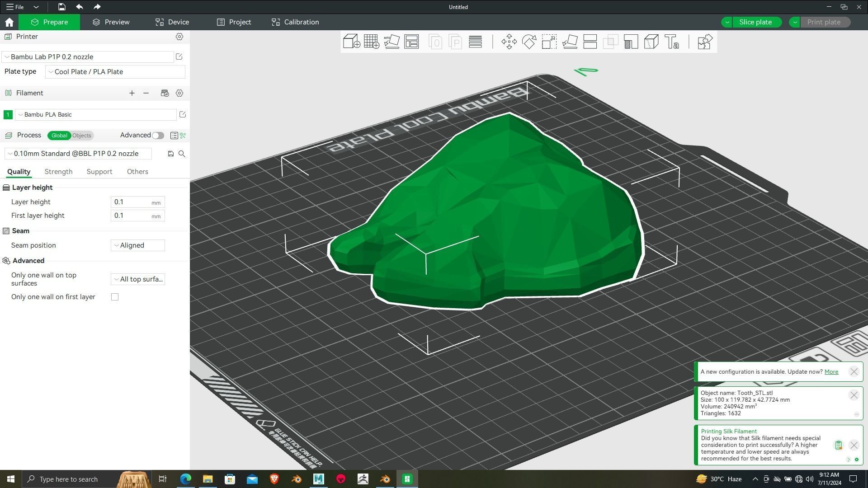
Task: Open the compare presets icon
Action: click(183, 135)
